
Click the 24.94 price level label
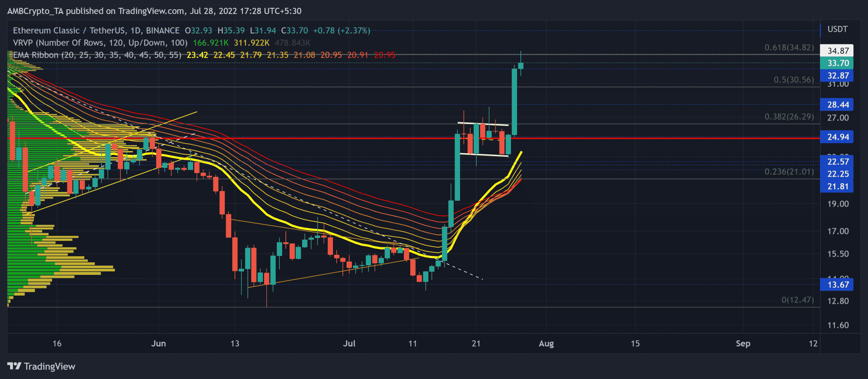837,137
